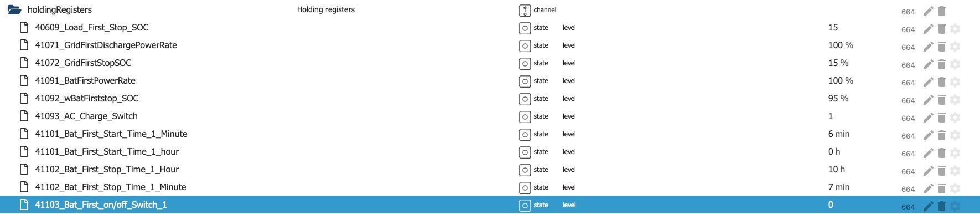This screenshot has width=980, height=214.
Task: Click the value 95 % of 41092_wBatFirststop_SOC
Action: coord(838,98)
